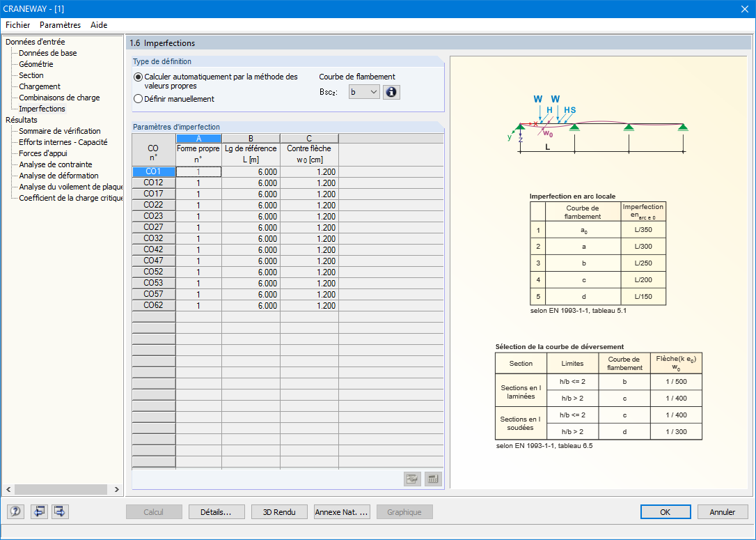Select Forces d'appui tree item

pyautogui.click(x=43, y=153)
